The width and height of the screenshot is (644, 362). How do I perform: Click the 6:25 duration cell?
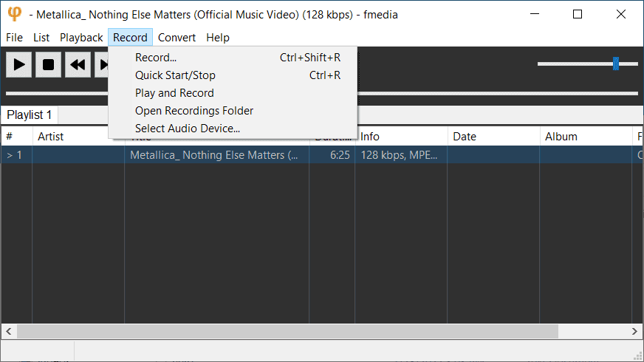[x=332, y=155]
